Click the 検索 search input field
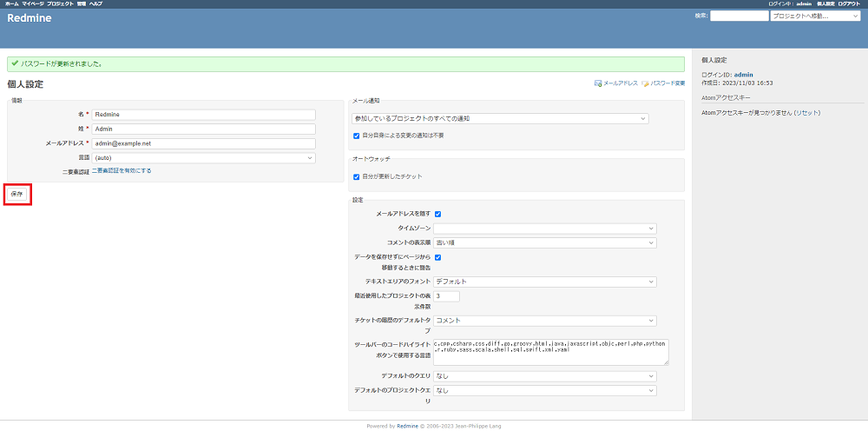Image resolution: width=868 pixels, height=431 pixels. [x=739, y=16]
